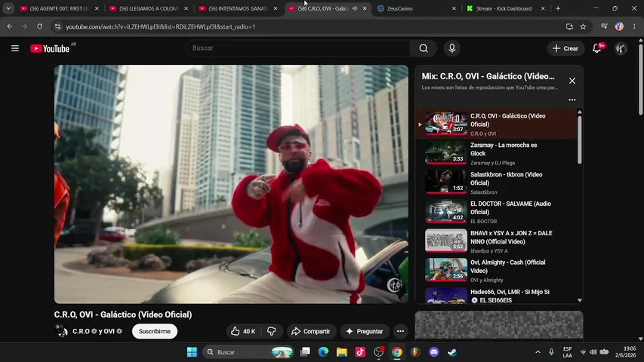Open more actions under the video
This screenshot has width=644, height=362.
[x=400, y=331]
